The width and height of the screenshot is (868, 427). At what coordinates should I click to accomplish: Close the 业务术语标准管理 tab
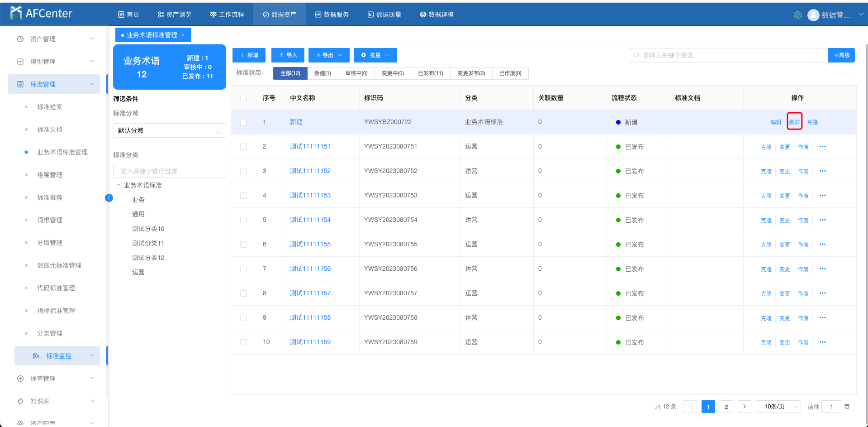click(x=183, y=35)
